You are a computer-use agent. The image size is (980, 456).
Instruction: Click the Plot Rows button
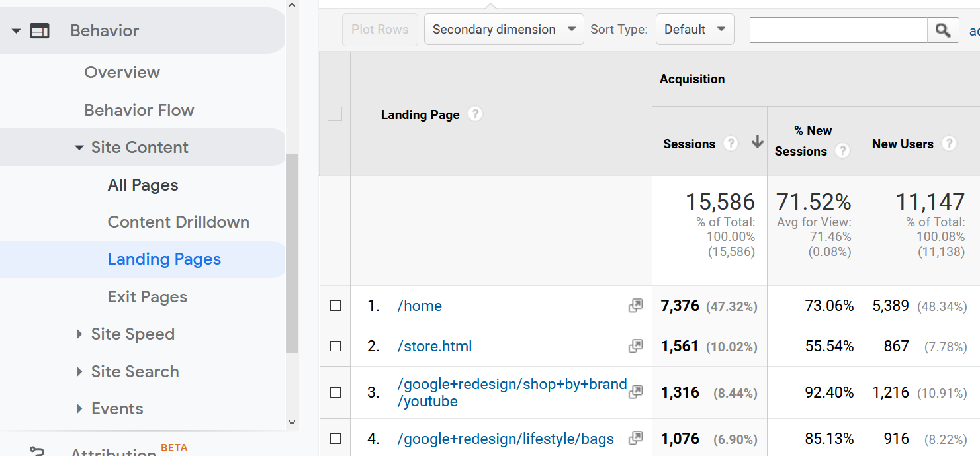pos(380,29)
